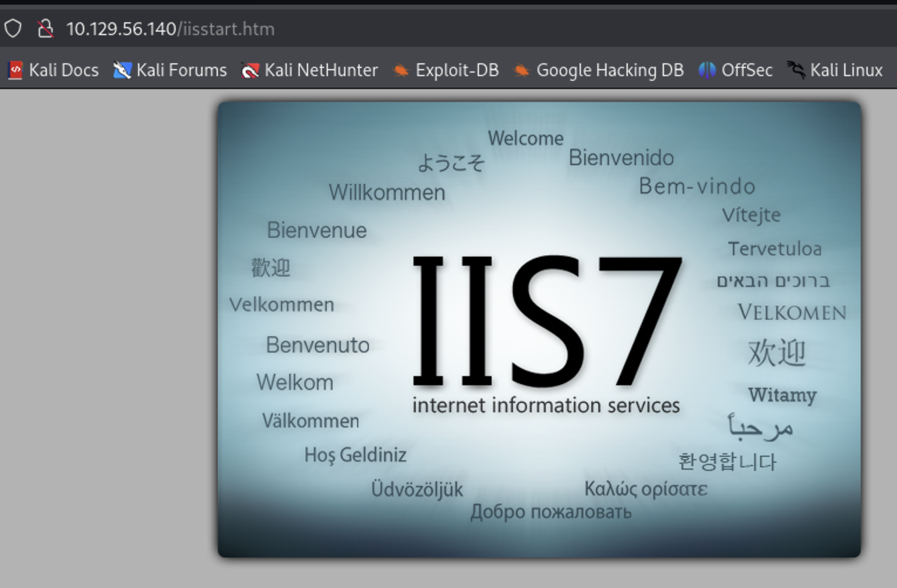Open the Kali Linux bookmark
The height and width of the screenshot is (588, 897).
point(834,70)
